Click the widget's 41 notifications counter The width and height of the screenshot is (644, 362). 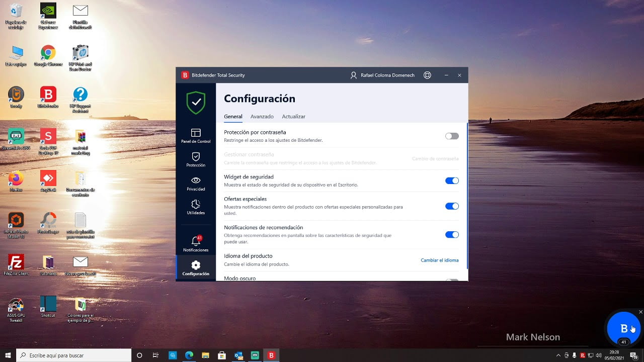pyautogui.click(x=624, y=342)
